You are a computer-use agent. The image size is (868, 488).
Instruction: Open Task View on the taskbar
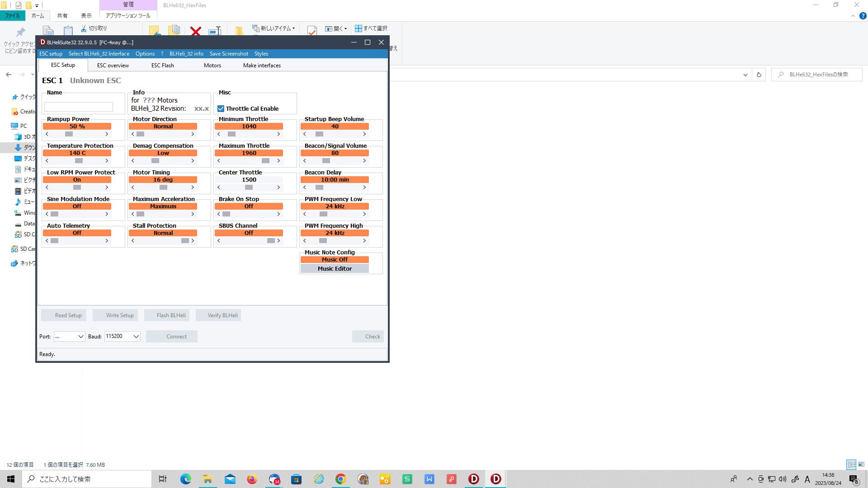click(x=163, y=479)
